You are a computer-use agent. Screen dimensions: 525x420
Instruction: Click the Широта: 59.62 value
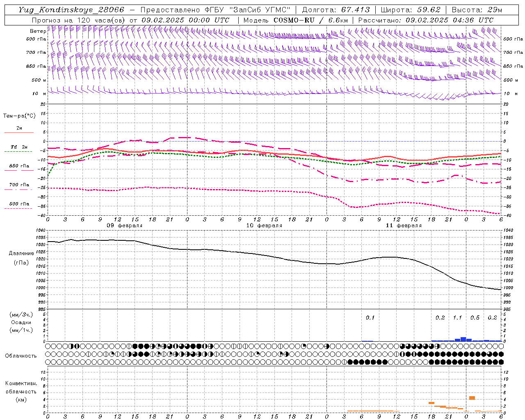(x=411, y=10)
